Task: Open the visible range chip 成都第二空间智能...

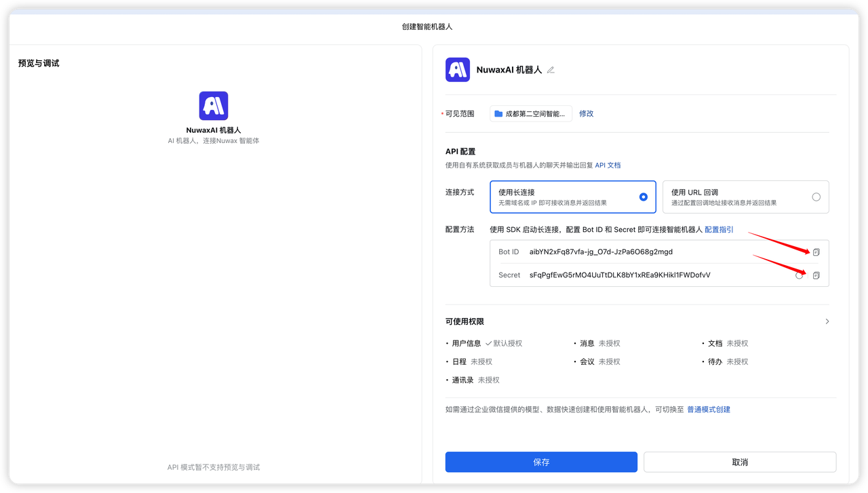Action: pos(531,114)
